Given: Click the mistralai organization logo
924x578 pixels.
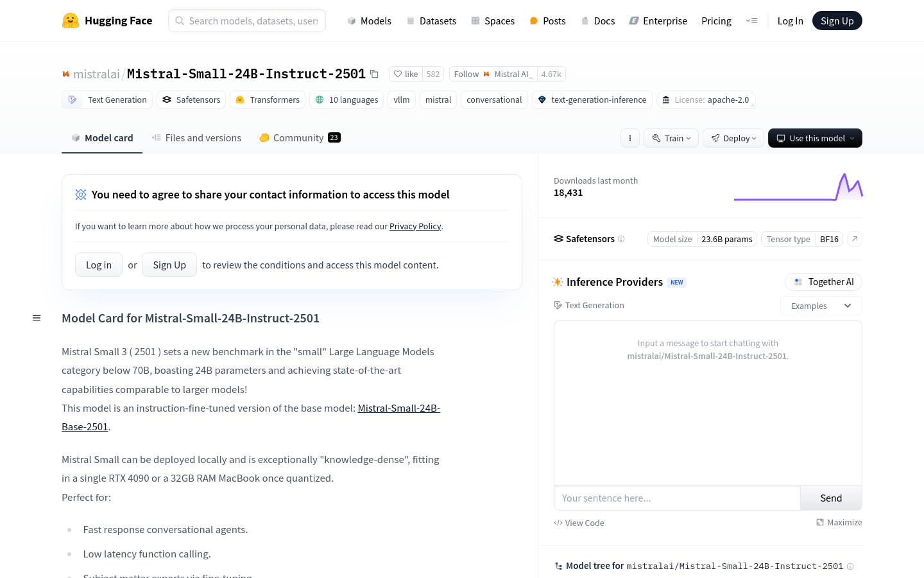Looking at the screenshot, I should coord(65,74).
